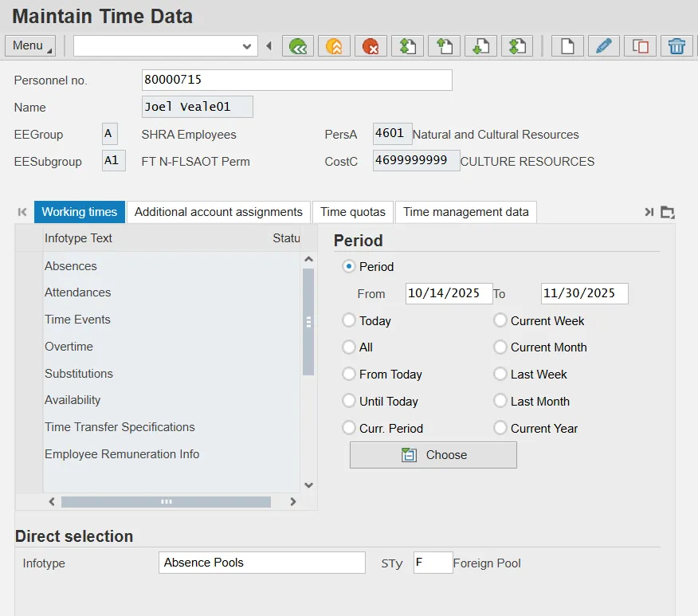Open the tab list icon right of tabs
This screenshot has height=616, width=698.
click(668, 212)
